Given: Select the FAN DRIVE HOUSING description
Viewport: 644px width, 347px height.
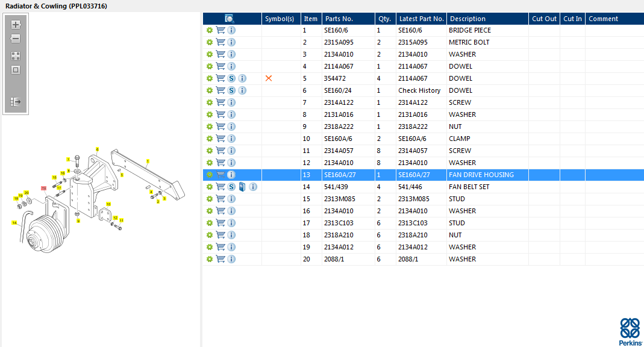Looking at the screenshot, I should [x=481, y=175].
